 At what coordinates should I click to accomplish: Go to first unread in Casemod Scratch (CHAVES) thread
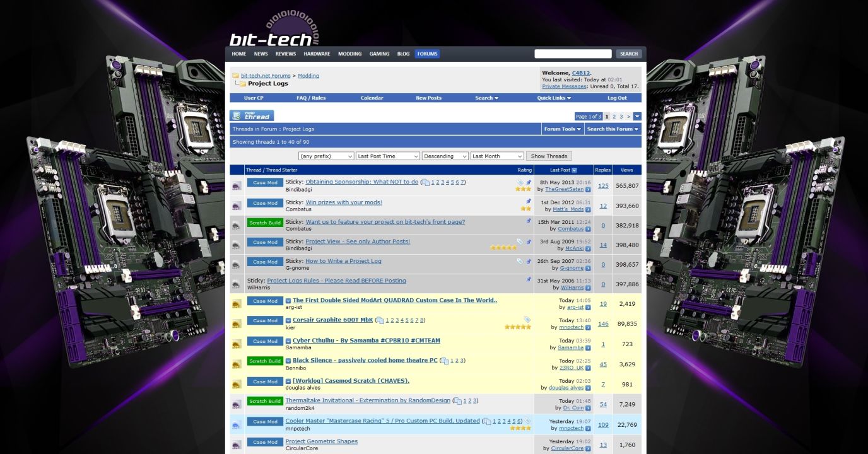click(x=288, y=381)
